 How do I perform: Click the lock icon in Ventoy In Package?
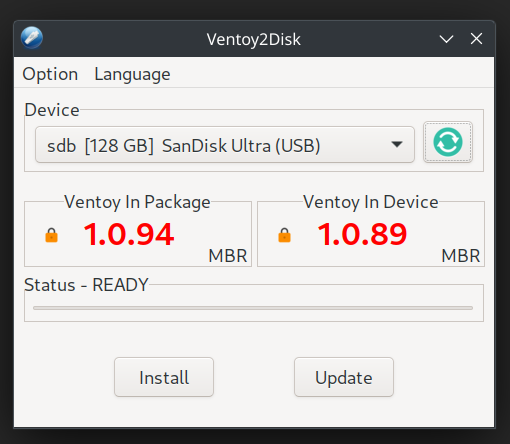(x=51, y=235)
